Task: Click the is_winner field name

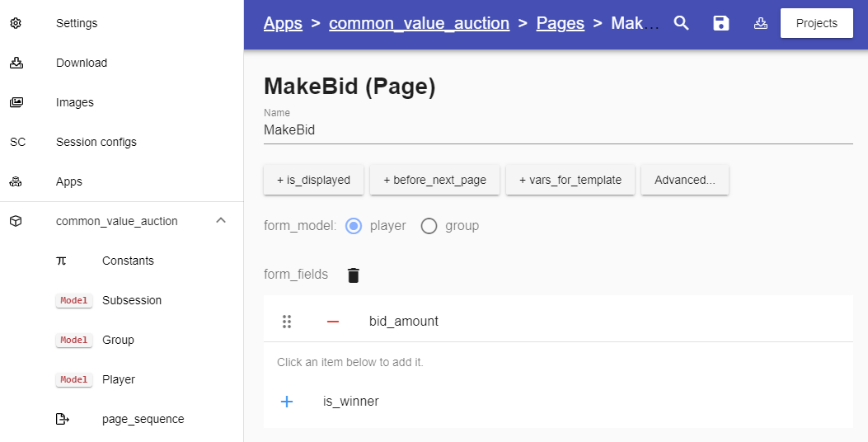Action: (x=351, y=402)
